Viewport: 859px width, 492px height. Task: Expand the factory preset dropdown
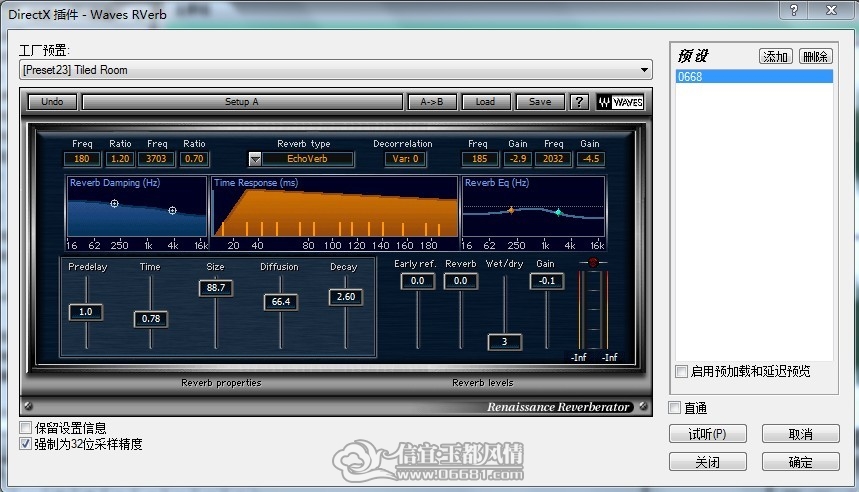pyautogui.click(x=644, y=70)
